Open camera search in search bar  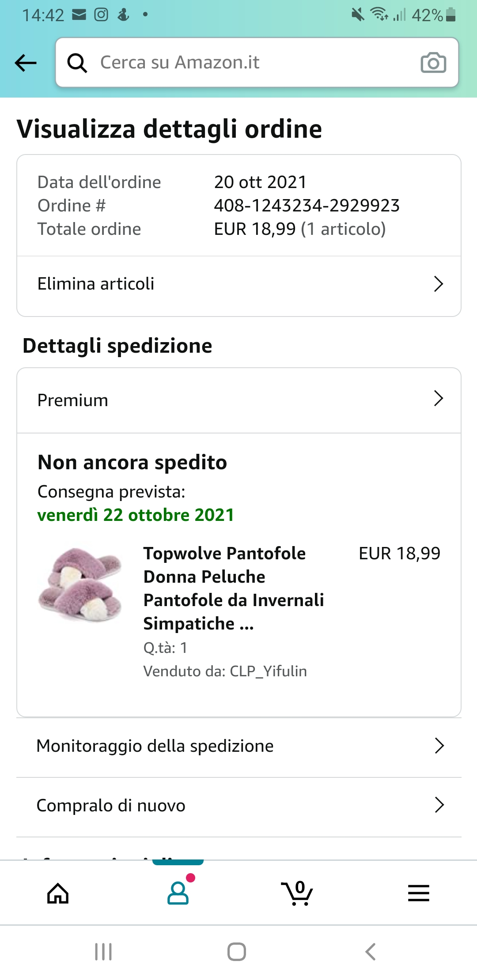click(433, 63)
